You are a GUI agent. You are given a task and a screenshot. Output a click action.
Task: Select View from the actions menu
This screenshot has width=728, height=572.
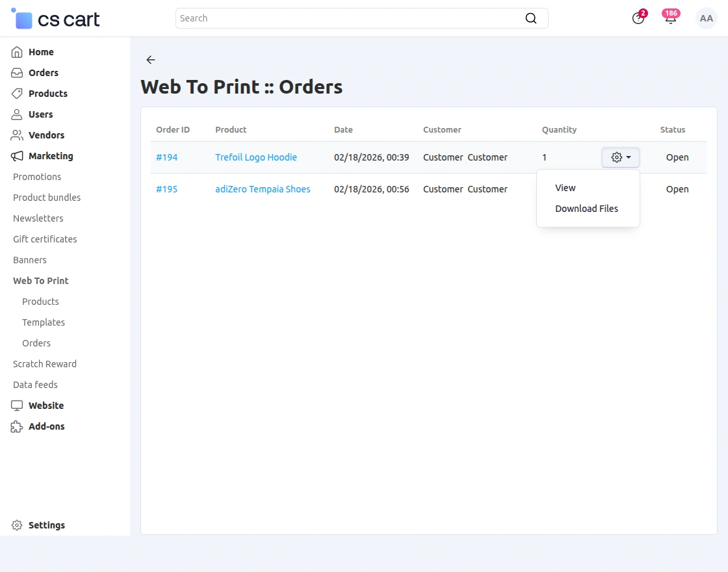pos(565,187)
